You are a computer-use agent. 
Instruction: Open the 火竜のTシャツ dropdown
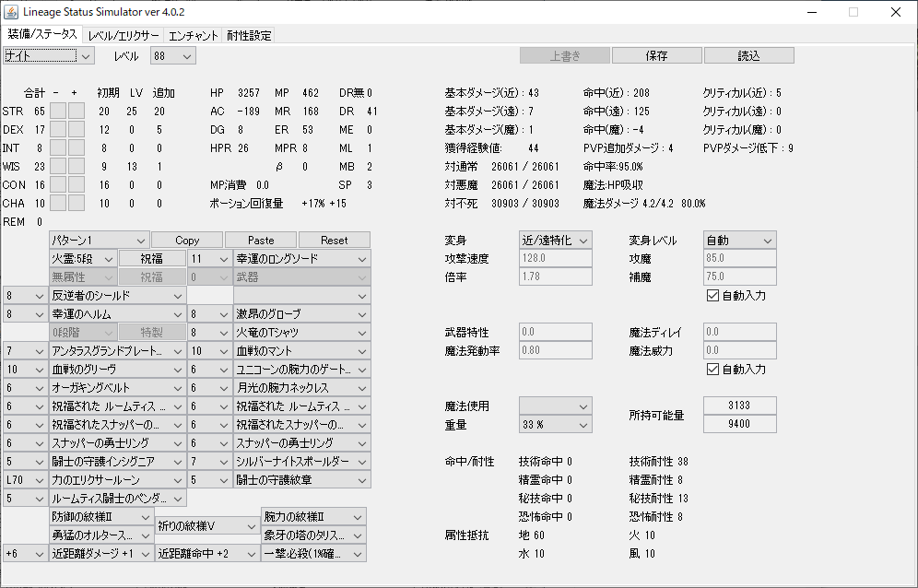pos(302,333)
